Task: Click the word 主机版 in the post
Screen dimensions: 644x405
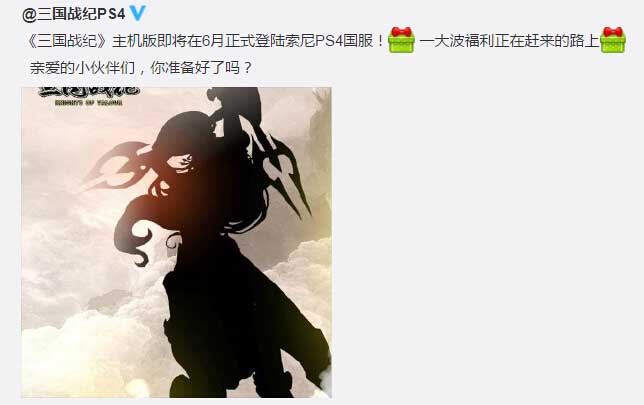Action: click(133, 41)
